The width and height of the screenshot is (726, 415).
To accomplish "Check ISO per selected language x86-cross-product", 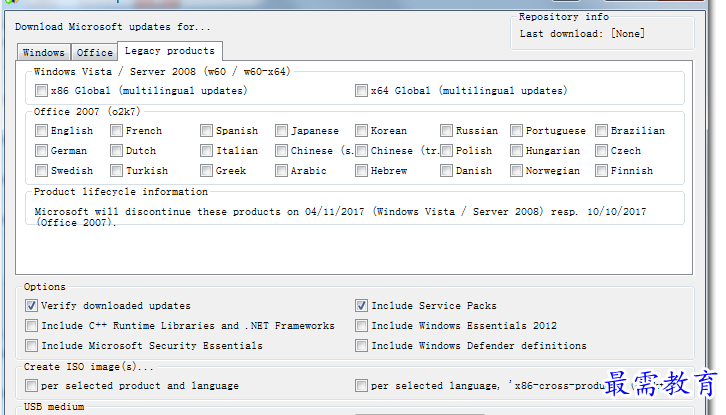I will click(361, 385).
